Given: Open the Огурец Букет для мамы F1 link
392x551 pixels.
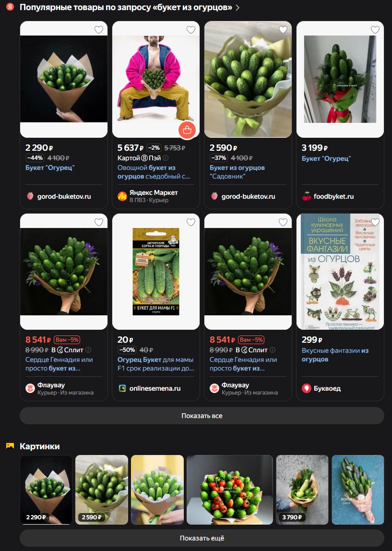Looking at the screenshot, I should point(155,364).
